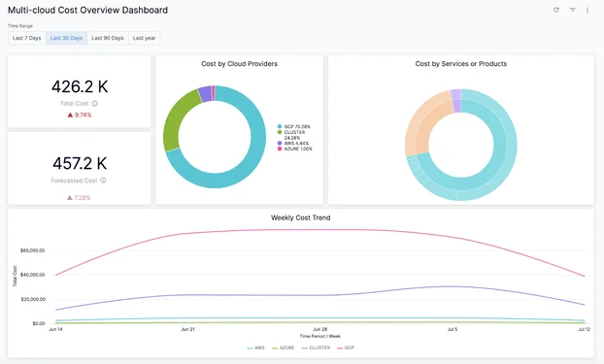The width and height of the screenshot is (604, 364).
Task: Click the purple AWS segment of provider donut
Action: pyautogui.click(x=205, y=94)
